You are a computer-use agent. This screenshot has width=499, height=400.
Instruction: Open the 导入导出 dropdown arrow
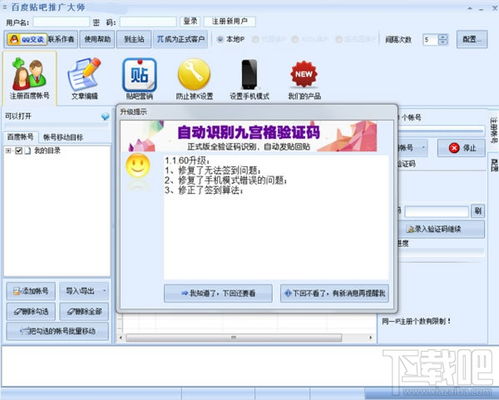(104, 291)
